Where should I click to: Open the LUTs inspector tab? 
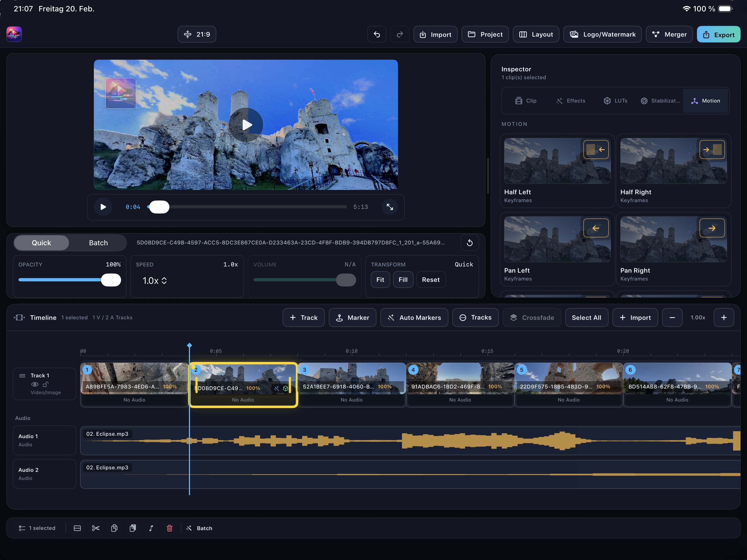click(615, 101)
